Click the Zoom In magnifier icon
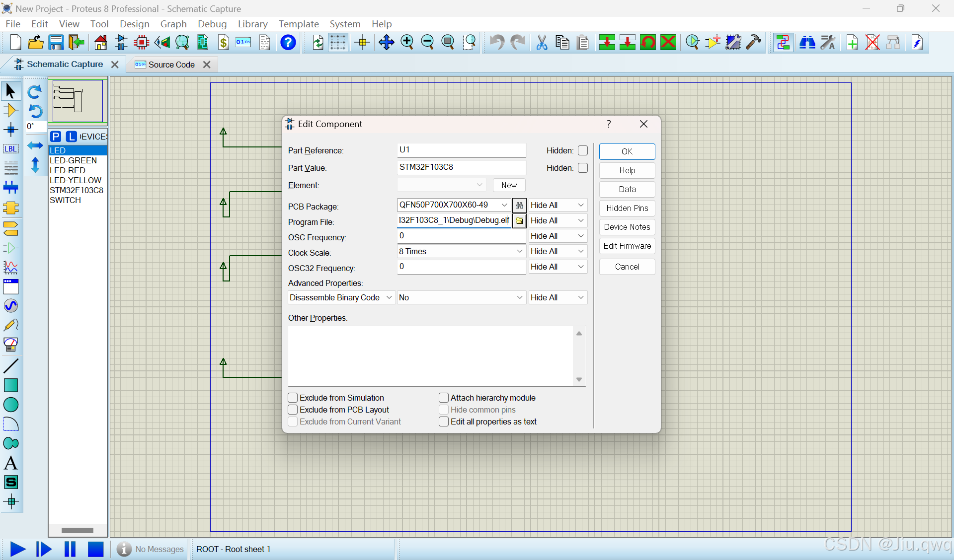 (407, 43)
